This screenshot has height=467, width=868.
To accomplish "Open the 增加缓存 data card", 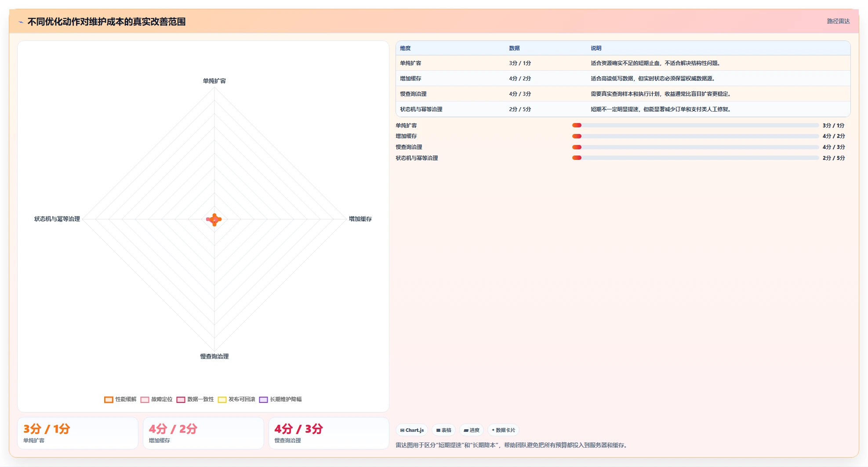I will (x=203, y=433).
